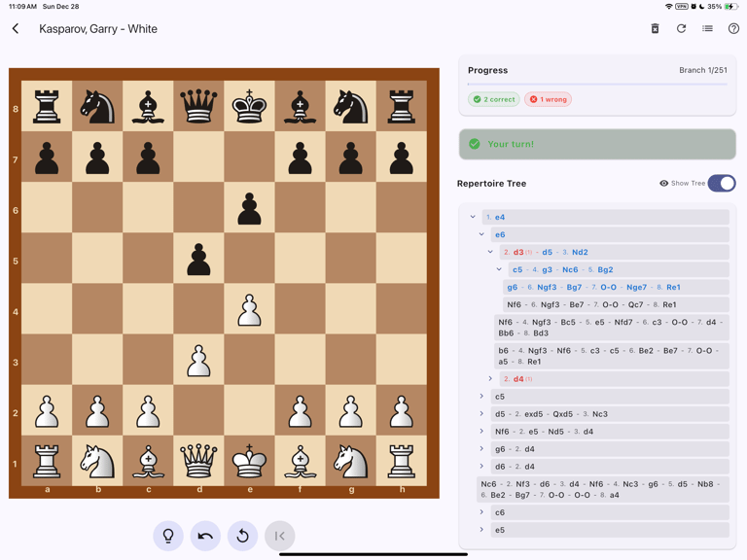Restart the branch with the circular arrow

[x=242, y=536]
